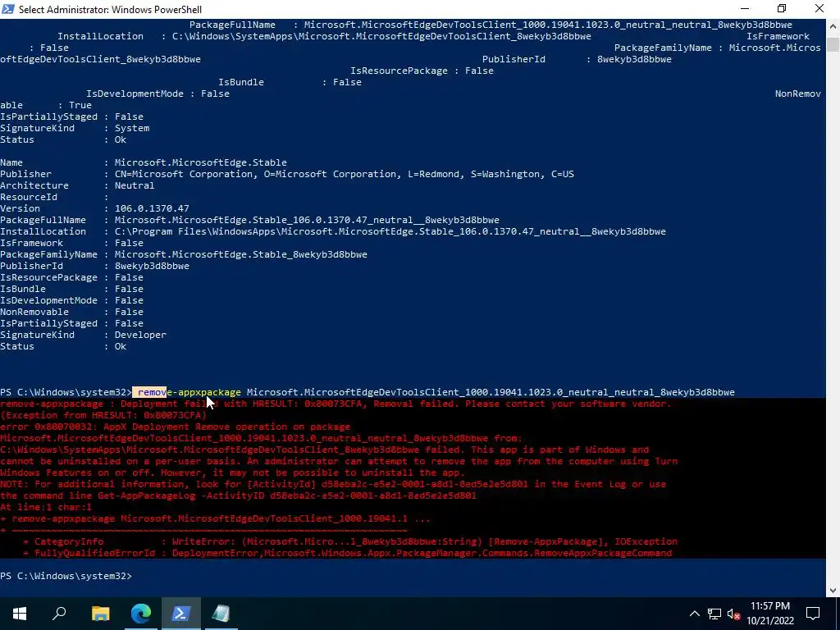Click the window title 'Select Administrator: Windows PowerShell'
Image resolution: width=840 pixels, height=630 pixels.
click(111, 9)
